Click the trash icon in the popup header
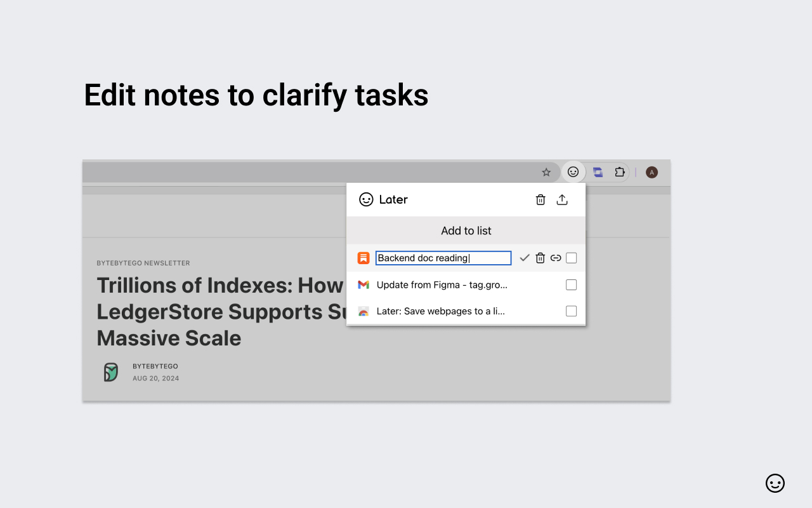Screen dimensions: 812x508 [540, 199]
